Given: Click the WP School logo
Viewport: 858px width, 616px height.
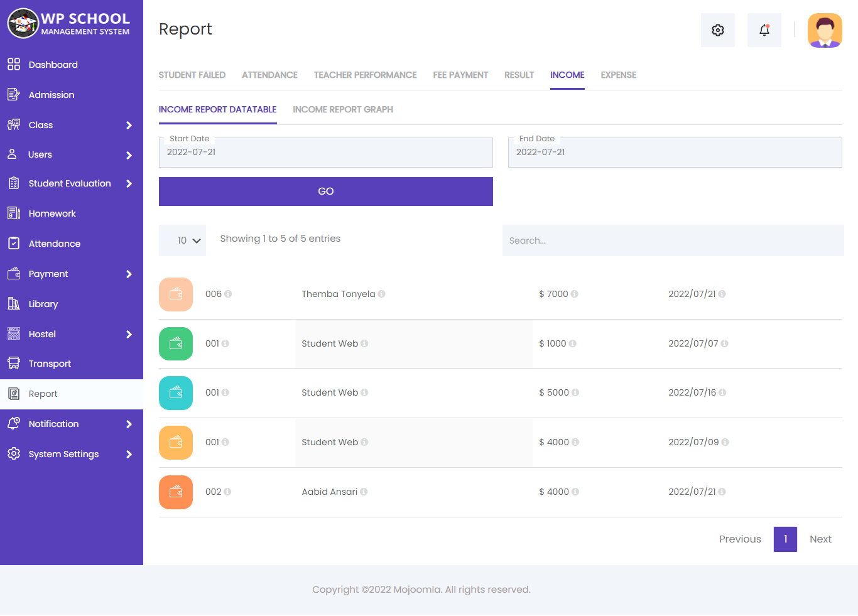Looking at the screenshot, I should pyautogui.click(x=69, y=24).
